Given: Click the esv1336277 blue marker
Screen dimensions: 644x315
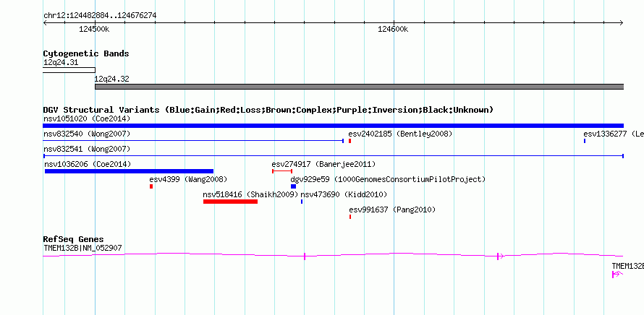Looking at the screenshot, I should click(585, 141).
